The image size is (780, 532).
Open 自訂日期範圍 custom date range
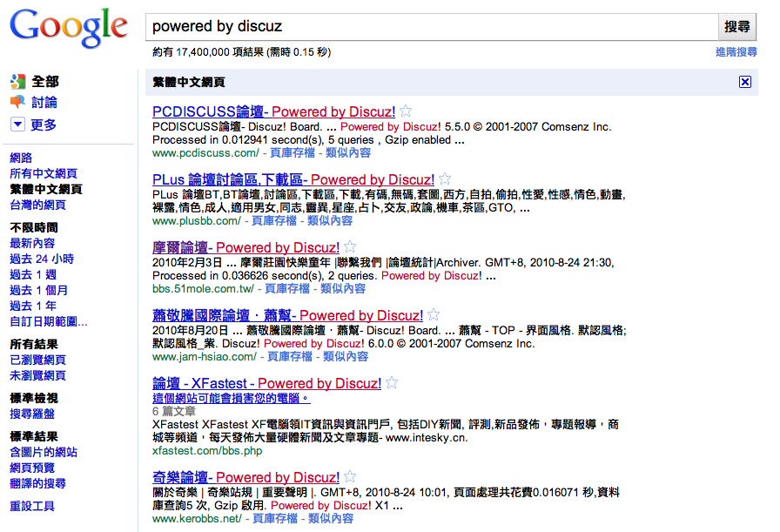49,321
